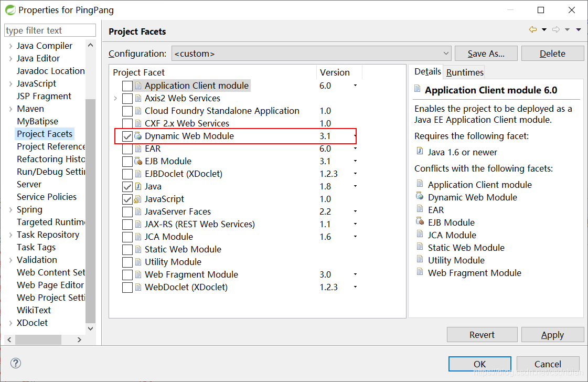Enable the EAR facet checkbox
This screenshot has width=588, height=382.
point(127,148)
